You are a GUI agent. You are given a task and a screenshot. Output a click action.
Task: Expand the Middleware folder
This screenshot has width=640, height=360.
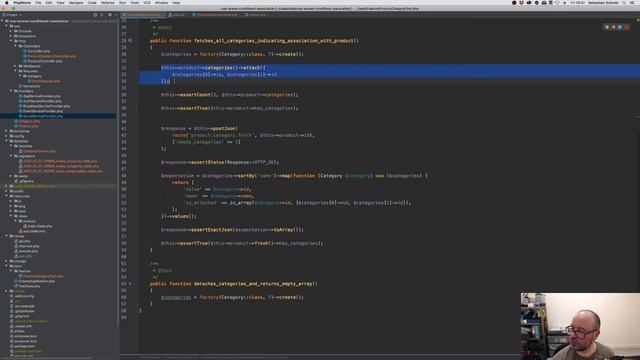[16, 66]
